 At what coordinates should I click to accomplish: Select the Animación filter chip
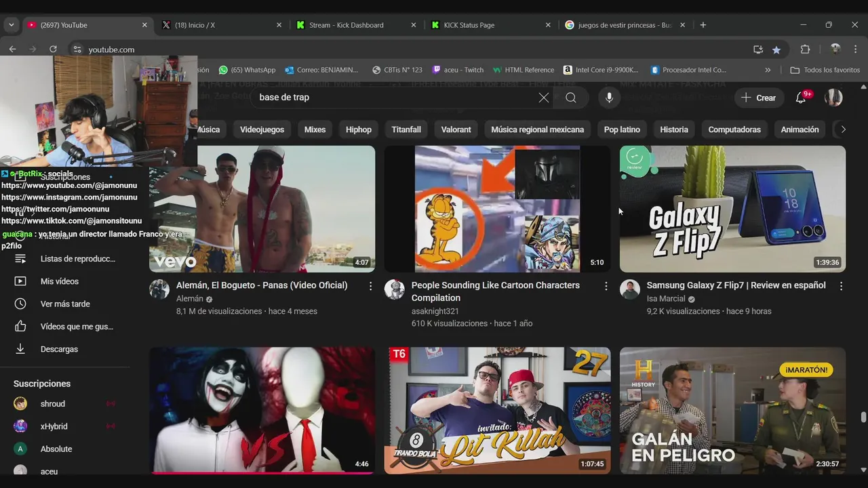pyautogui.click(x=800, y=129)
